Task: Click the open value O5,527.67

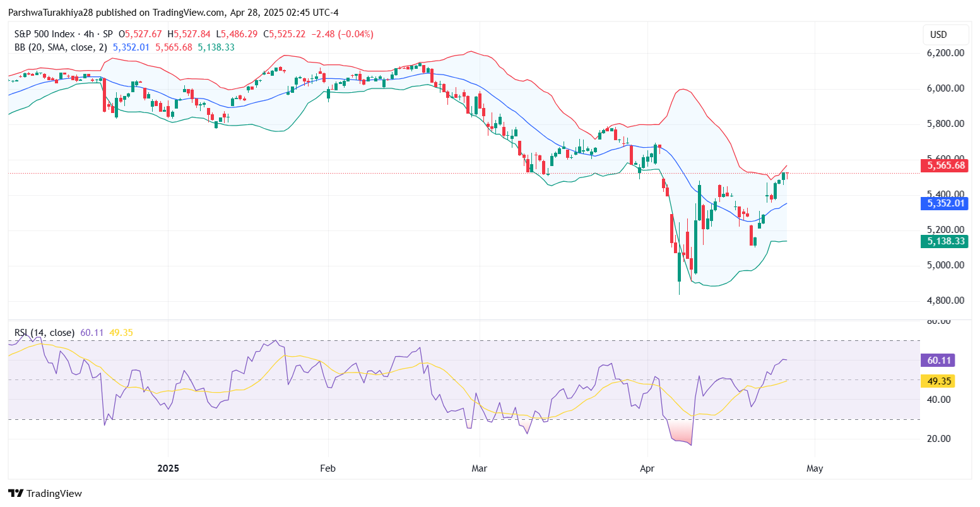Action: pos(140,34)
